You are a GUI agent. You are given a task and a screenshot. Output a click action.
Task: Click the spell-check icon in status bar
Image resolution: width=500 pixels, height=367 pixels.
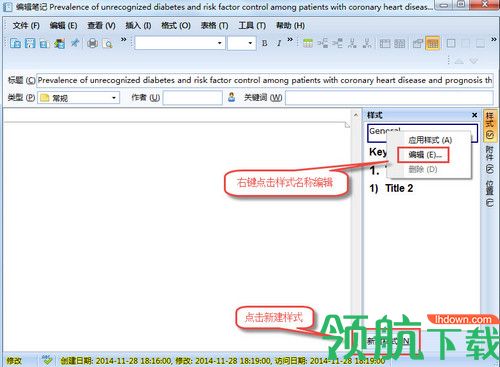(47, 360)
